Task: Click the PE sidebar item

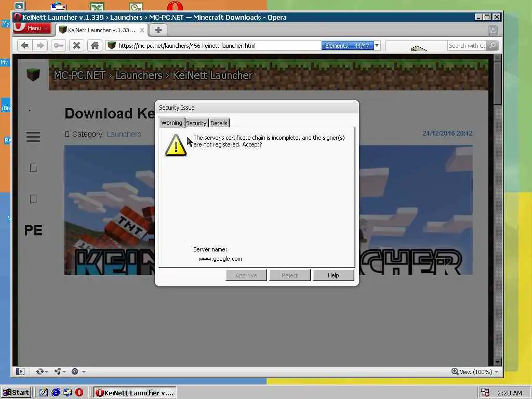Action: point(33,230)
